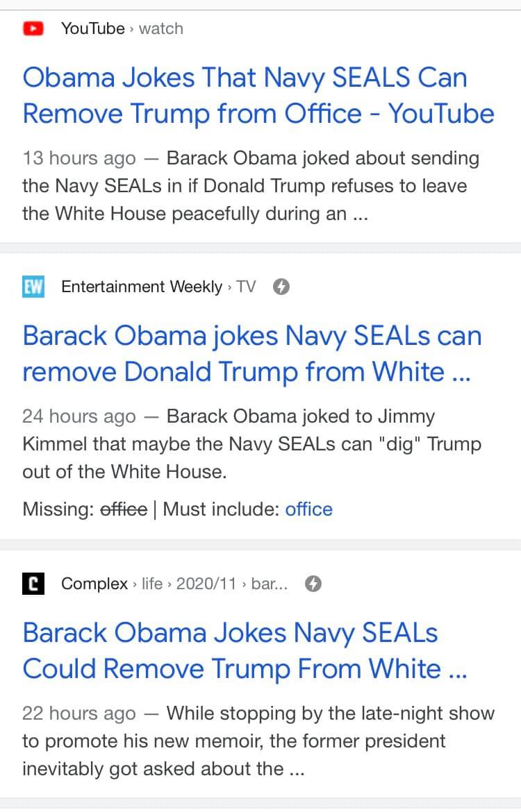
Task: Click the Complex black C favicon
Action: point(33,584)
